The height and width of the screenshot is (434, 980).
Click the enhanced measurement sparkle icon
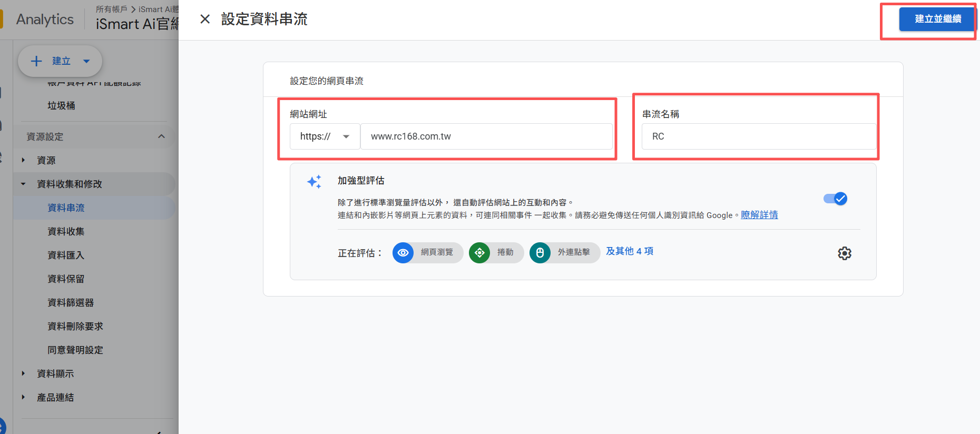tap(315, 182)
